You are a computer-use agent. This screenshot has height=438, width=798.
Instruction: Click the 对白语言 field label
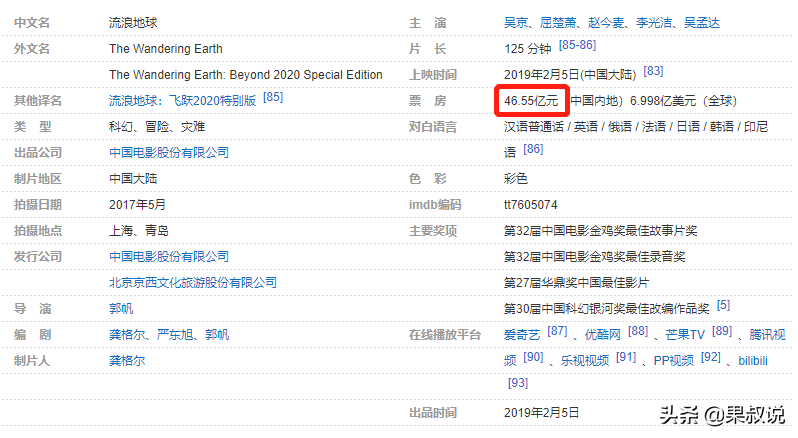(433, 127)
